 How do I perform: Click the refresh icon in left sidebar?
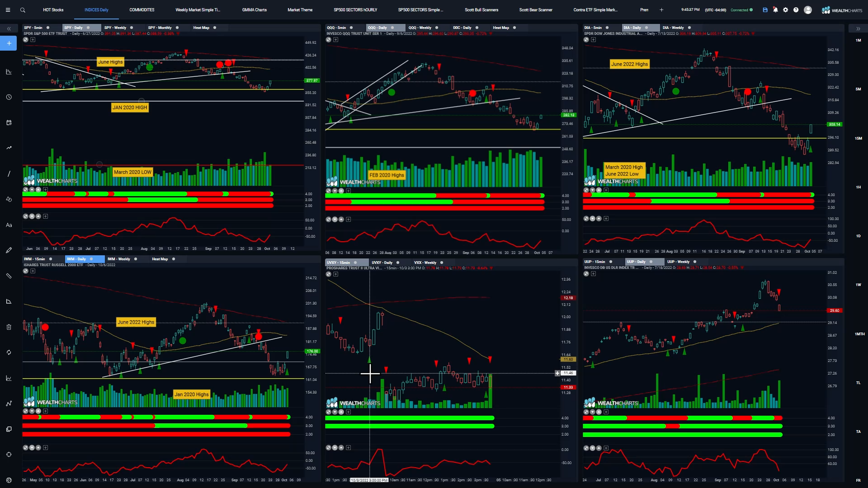click(x=9, y=352)
